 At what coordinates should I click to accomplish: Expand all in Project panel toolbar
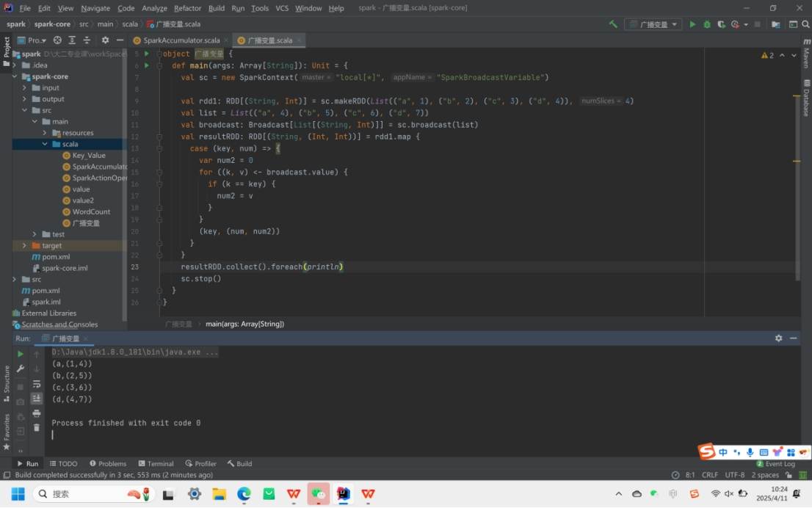pos(72,40)
